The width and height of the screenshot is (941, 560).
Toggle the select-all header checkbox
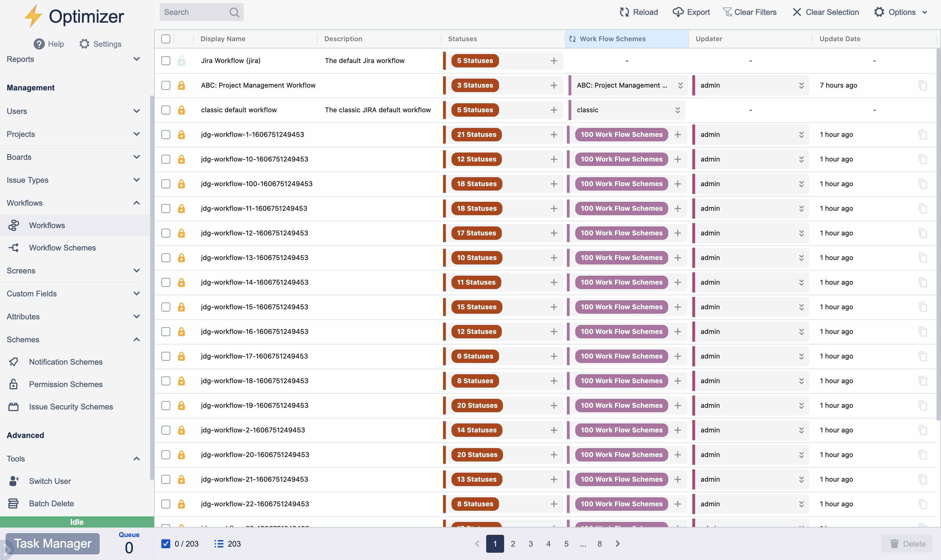(x=166, y=39)
